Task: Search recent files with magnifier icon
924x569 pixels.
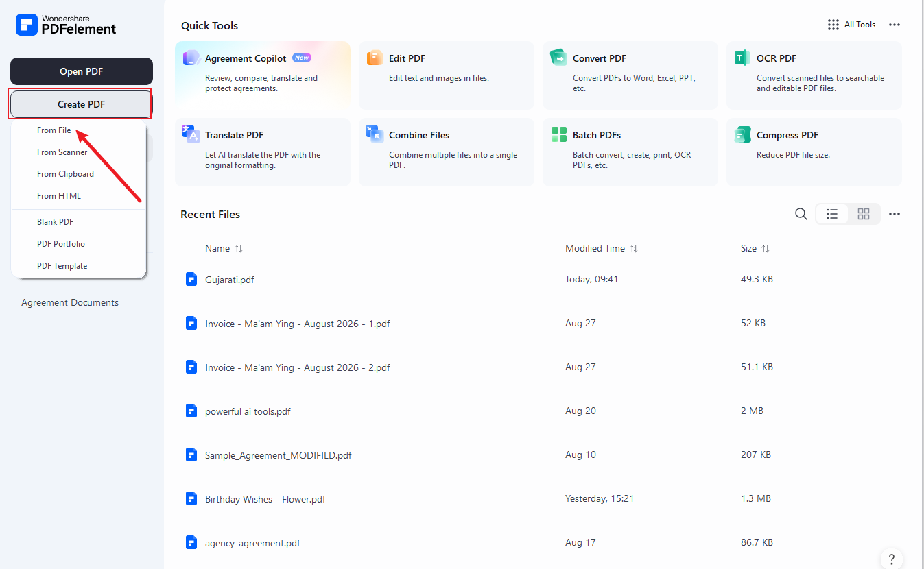Action: tap(801, 214)
